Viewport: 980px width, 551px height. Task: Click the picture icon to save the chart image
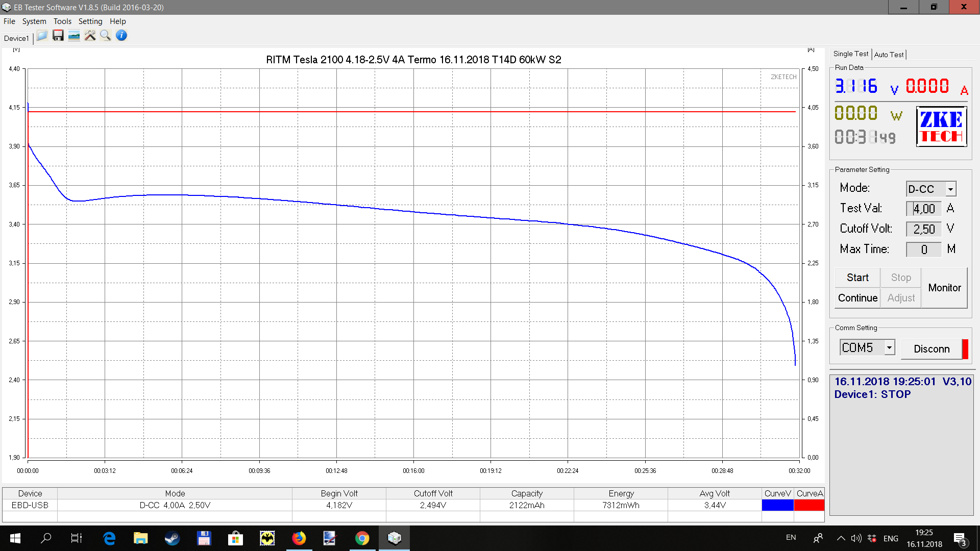point(74,36)
